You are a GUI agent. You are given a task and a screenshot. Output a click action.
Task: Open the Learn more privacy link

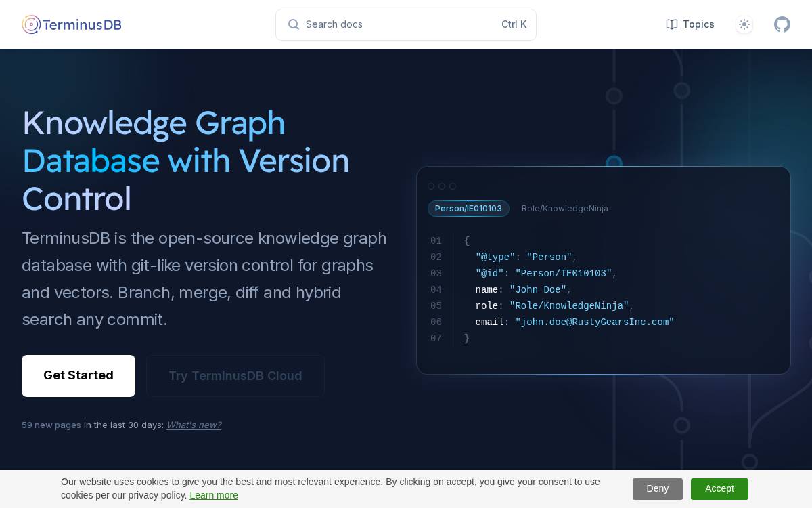point(214,495)
